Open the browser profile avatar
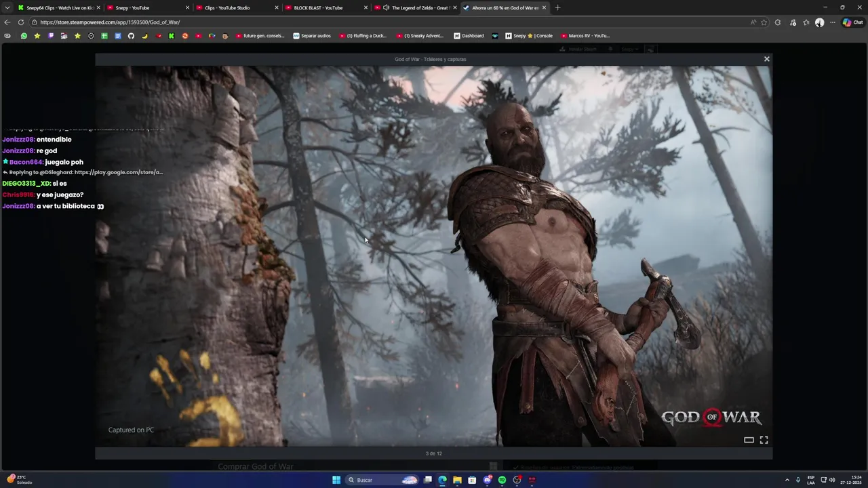 (819, 22)
